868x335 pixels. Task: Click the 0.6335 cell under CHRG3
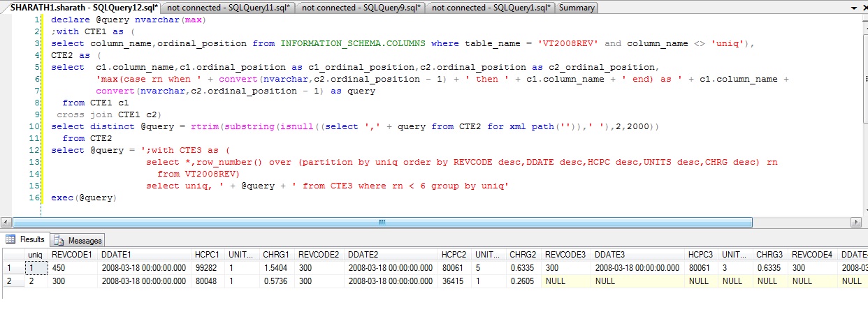coord(771,268)
